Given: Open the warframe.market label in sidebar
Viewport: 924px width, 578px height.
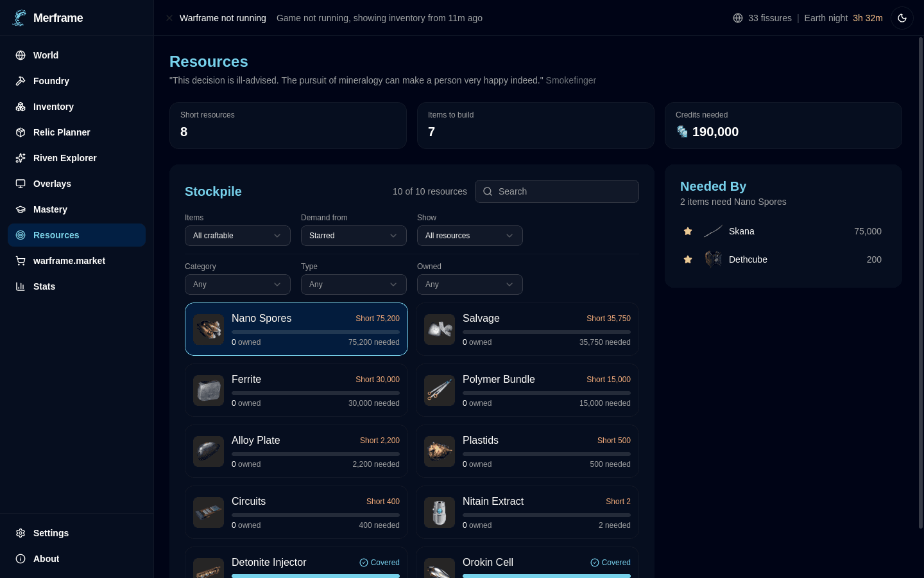Looking at the screenshot, I should [69, 261].
